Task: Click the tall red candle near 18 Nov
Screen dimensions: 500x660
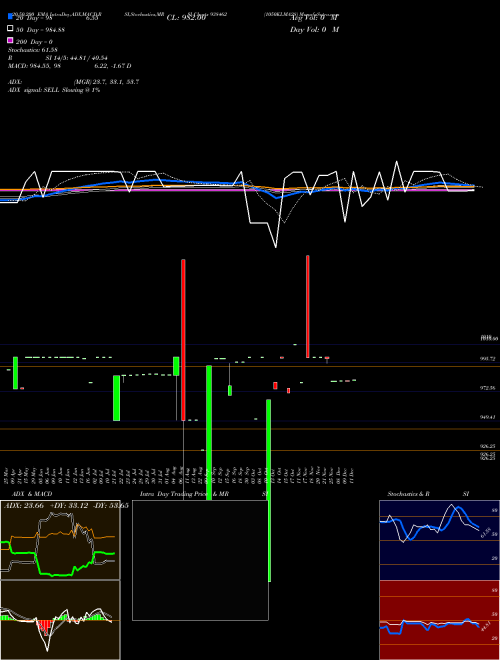Action: (x=308, y=306)
